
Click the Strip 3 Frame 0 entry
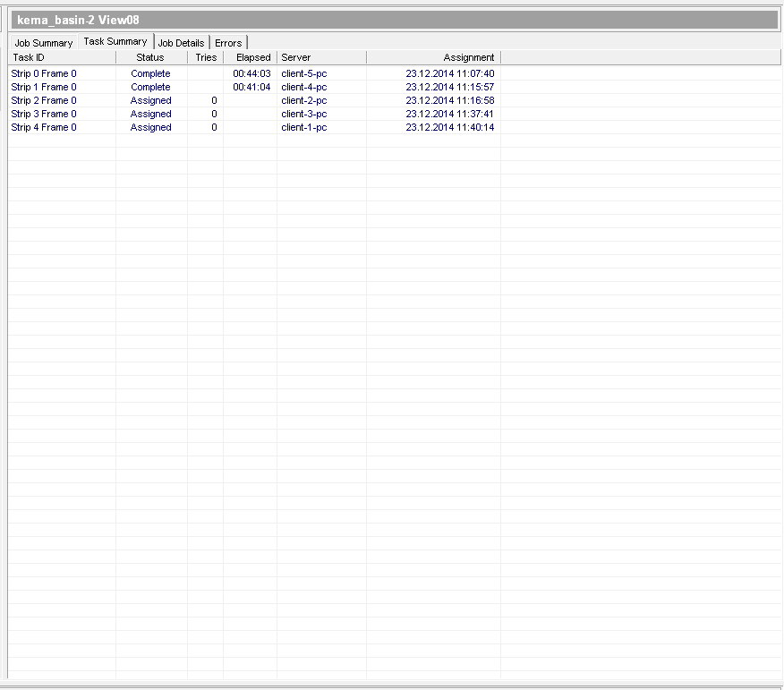[44, 114]
